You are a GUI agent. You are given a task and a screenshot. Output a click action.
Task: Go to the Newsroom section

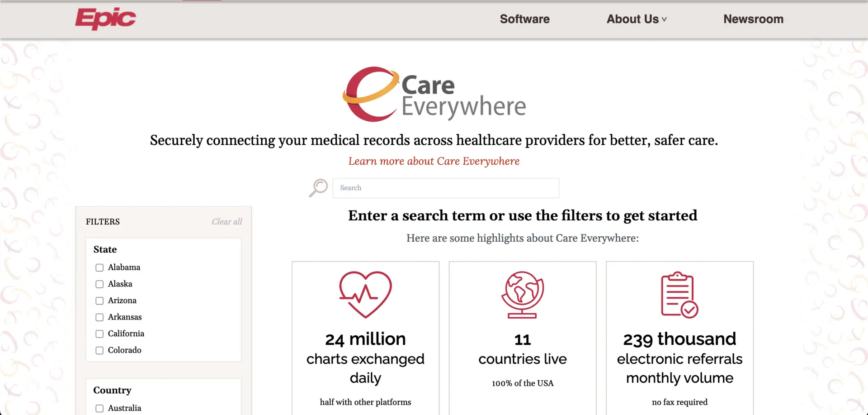753,19
